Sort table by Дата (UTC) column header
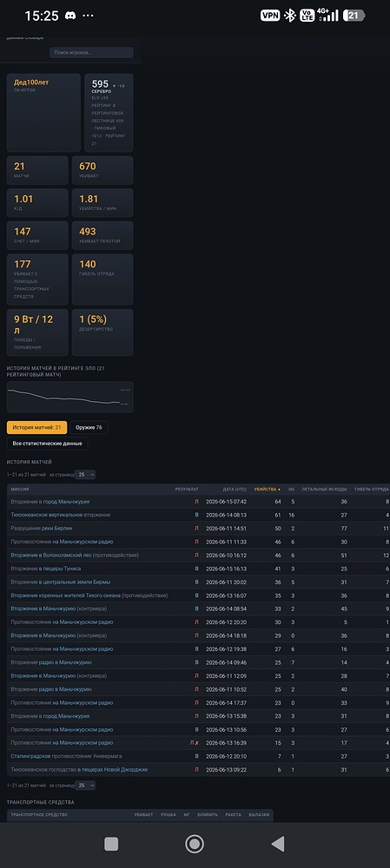The image size is (390, 868). point(235,490)
